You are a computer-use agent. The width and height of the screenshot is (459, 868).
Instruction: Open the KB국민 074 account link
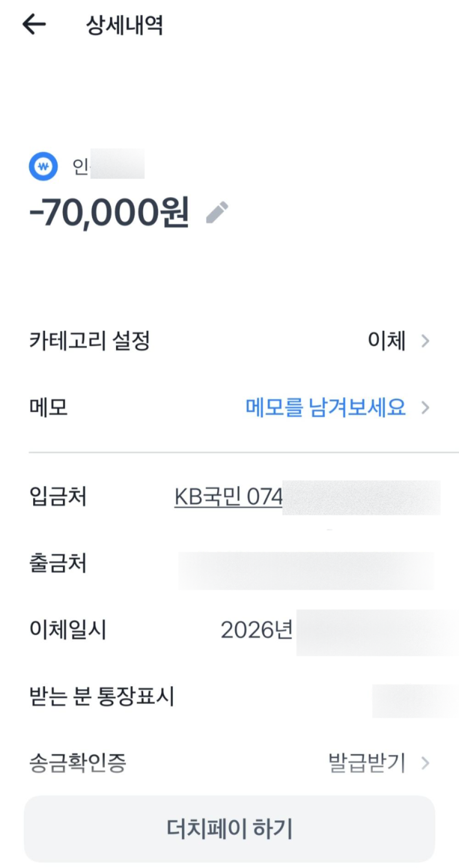pyautogui.click(x=228, y=497)
